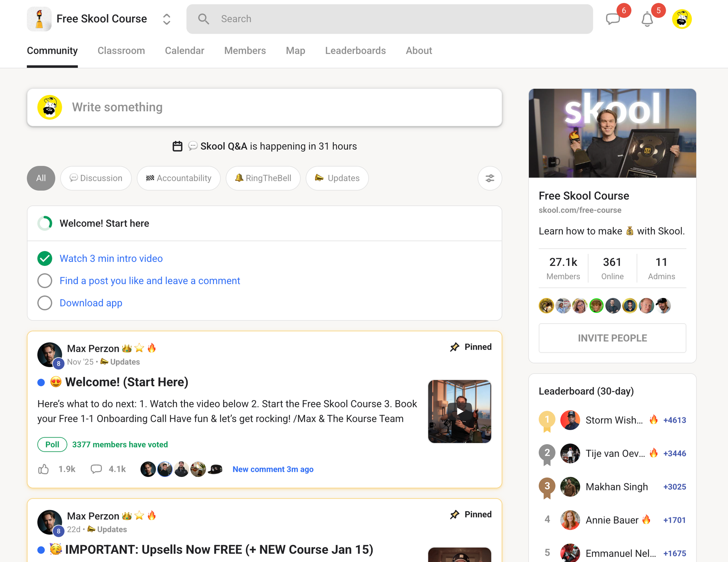The height and width of the screenshot is (562, 728).
Task: Expand the Welcome! Start here section header
Action: click(104, 223)
